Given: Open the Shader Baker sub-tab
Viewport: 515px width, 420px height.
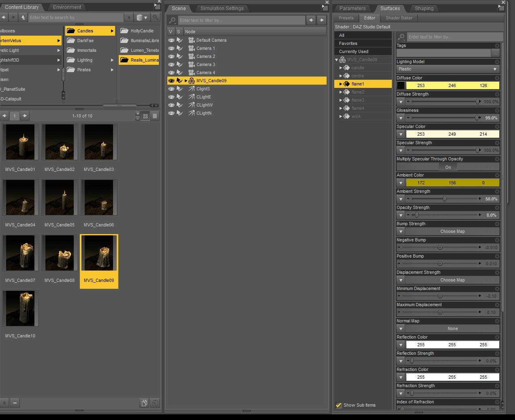Looking at the screenshot, I should (399, 18).
